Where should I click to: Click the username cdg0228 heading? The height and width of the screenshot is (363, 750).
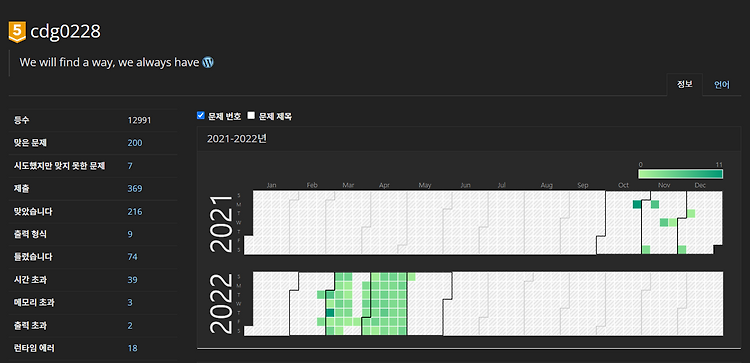click(x=66, y=32)
